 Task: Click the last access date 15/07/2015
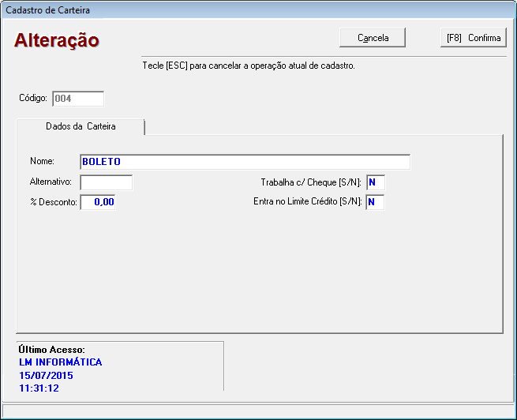tap(46, 376)
